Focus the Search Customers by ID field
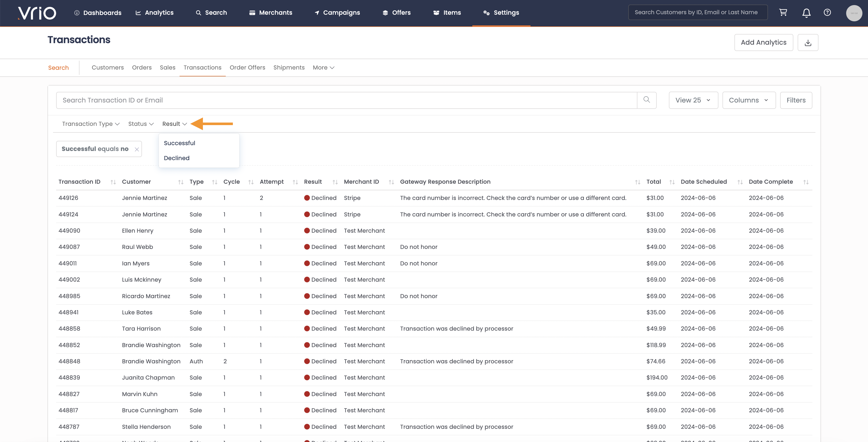This screenshot has height=442, width=868. [x=698, y=12]
